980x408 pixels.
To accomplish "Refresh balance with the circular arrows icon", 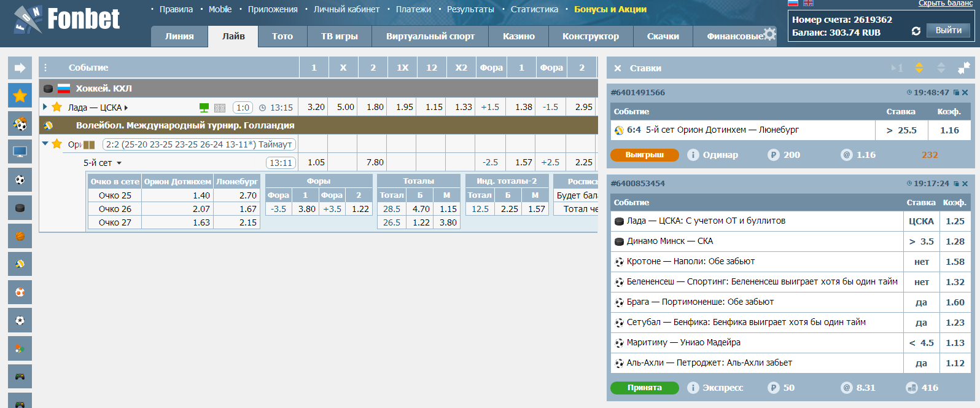I will click(x=916, y=31).
